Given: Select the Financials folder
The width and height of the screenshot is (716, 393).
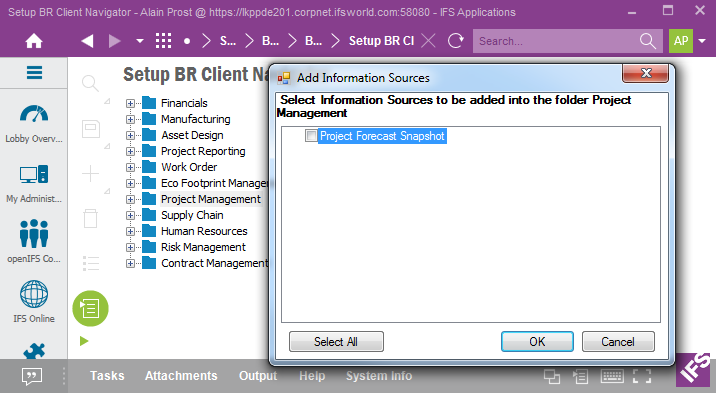Looking at the screenshot, I should 184,103.
